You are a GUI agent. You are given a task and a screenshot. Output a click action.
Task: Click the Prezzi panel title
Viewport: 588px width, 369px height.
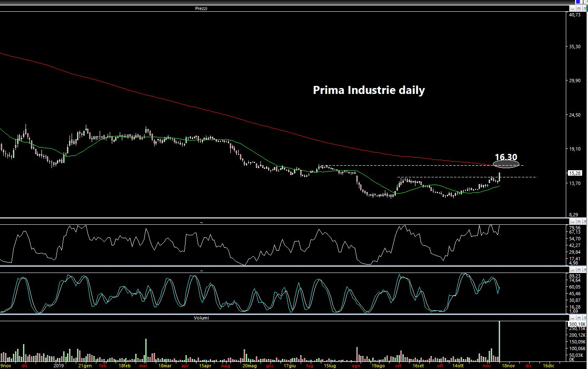(x=201, y=8)
